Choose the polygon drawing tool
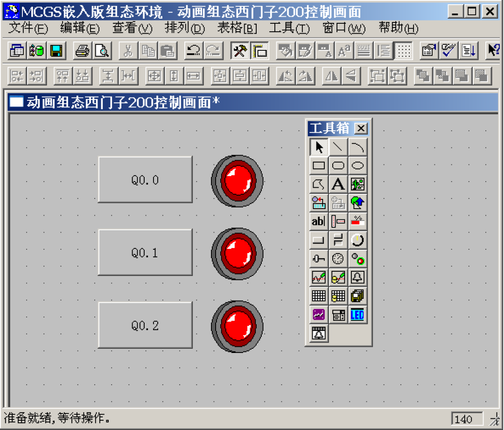The height and width of the screenshot is (430, 504). [x=319, y=184]
